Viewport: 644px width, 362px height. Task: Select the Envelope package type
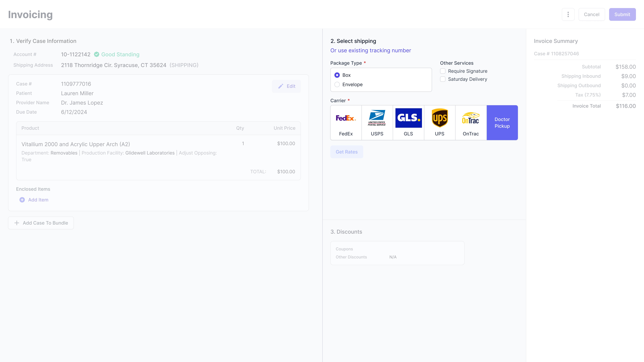(337, 84)
